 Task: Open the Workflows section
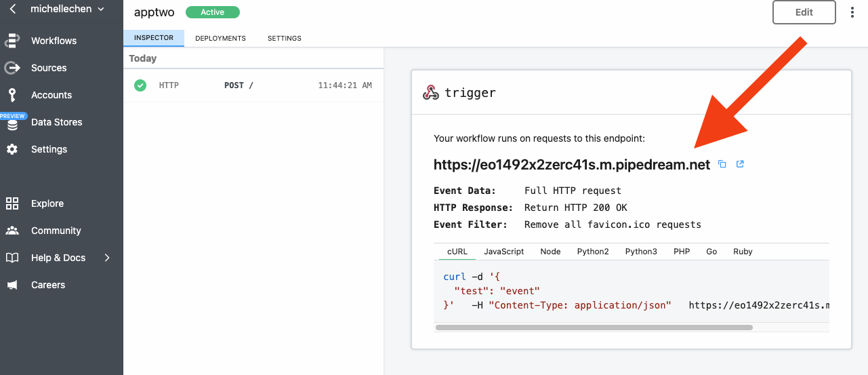tap(54, 41)
